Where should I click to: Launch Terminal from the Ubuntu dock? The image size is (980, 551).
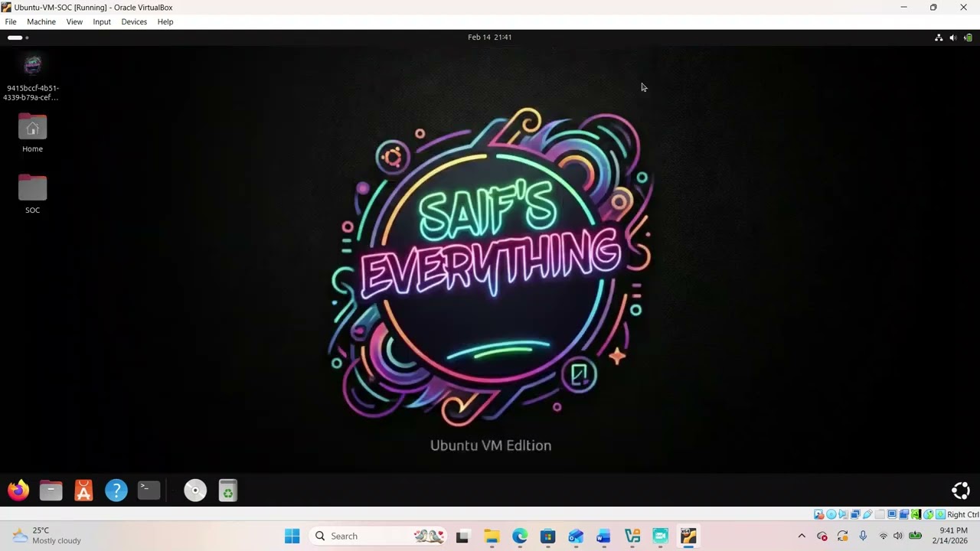click(149, 491)
